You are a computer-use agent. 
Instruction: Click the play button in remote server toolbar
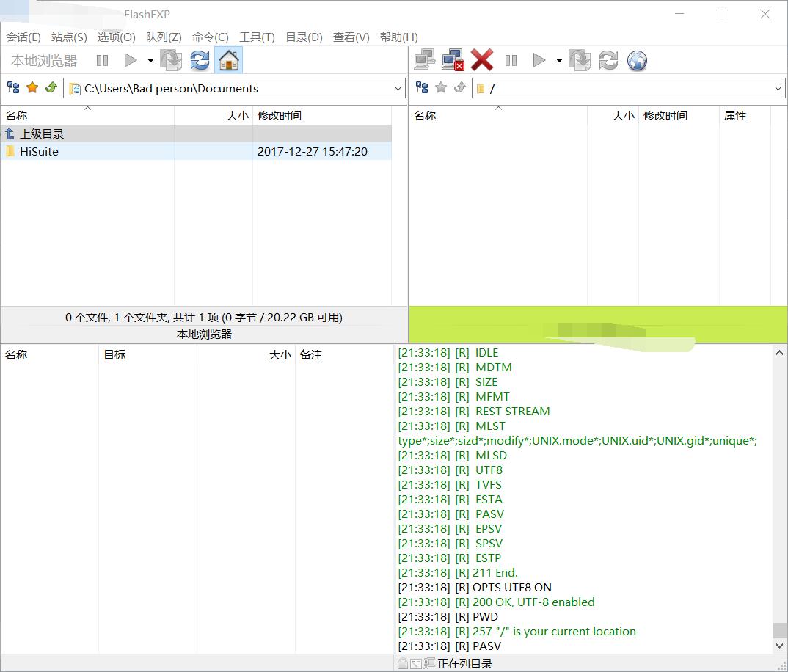click(x=539, y=61)
